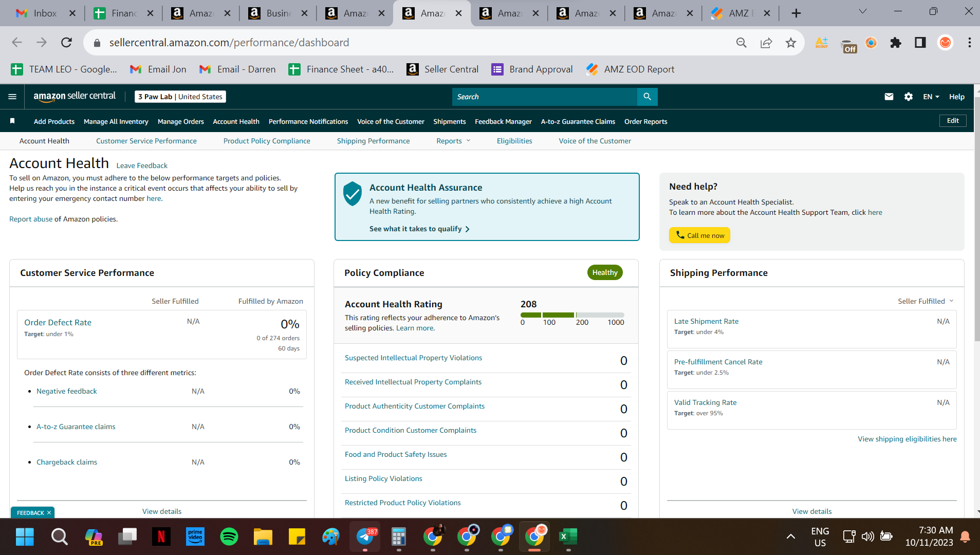Click the Report abuse link
The image size is (980, 555).
click(x=31, y=219)
